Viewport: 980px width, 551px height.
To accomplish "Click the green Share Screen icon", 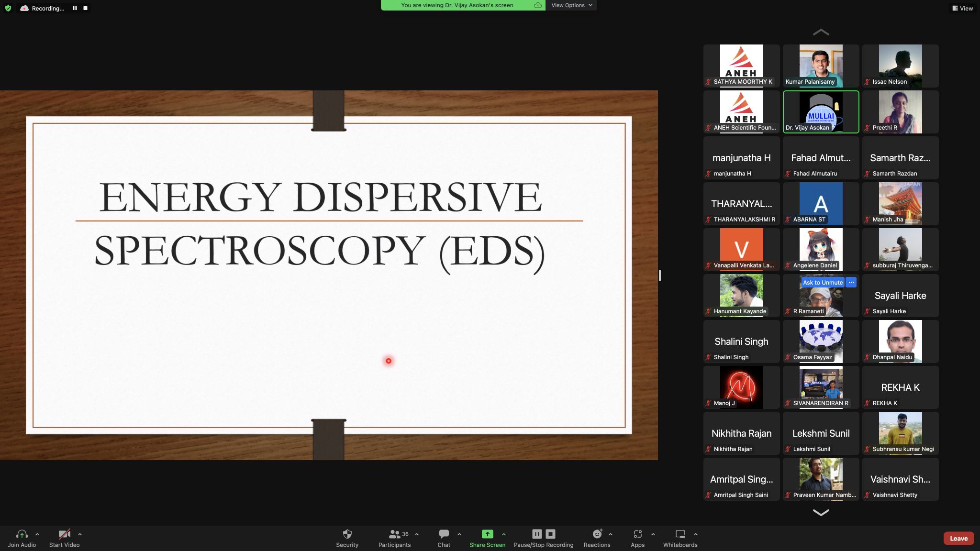I will 487,534.
